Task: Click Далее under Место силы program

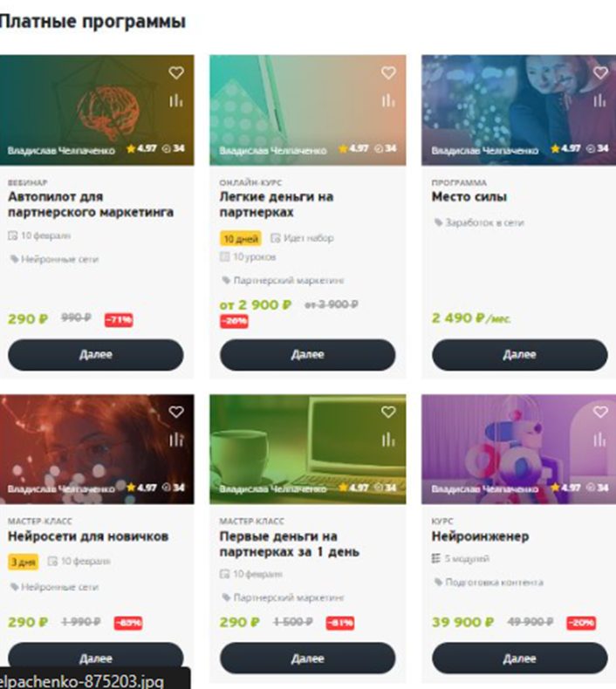Action: 520,355
